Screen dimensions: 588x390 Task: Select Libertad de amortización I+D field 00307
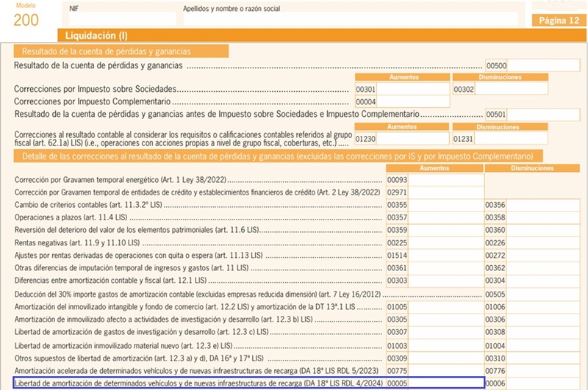[446, 332]
